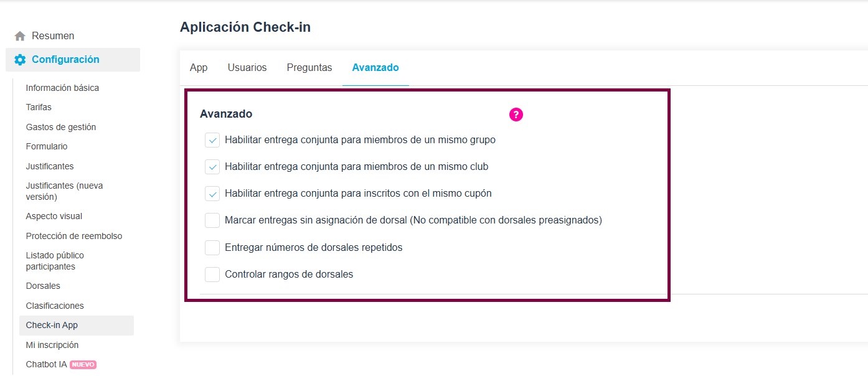Go to the Preguntas tab
Viewport: 868px width, 376px height.
tap(309, 68)
